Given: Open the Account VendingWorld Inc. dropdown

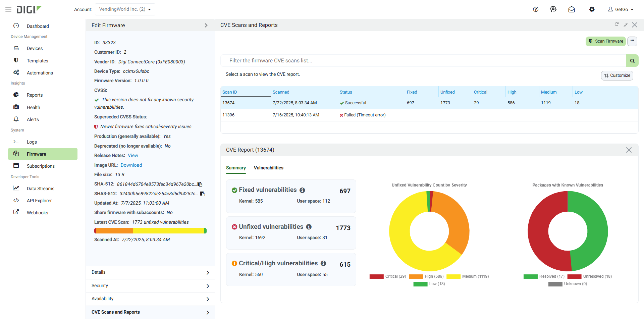Looking at the screenshot, I should pyautogui.click(x=125, y=9).
